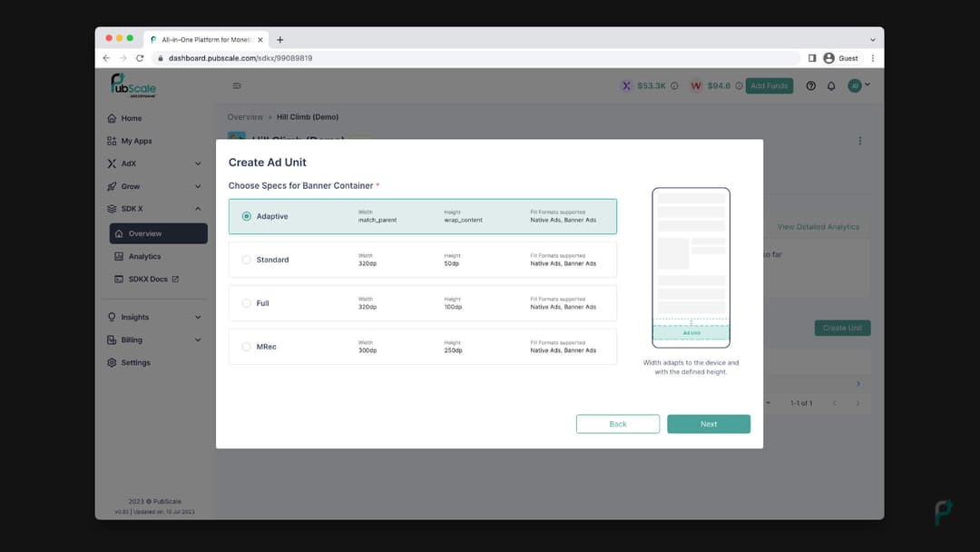Image resolution: width=980 pixels, height=552 pixels.
Task: Open a new browser tab
Action: tap(279, 40)
